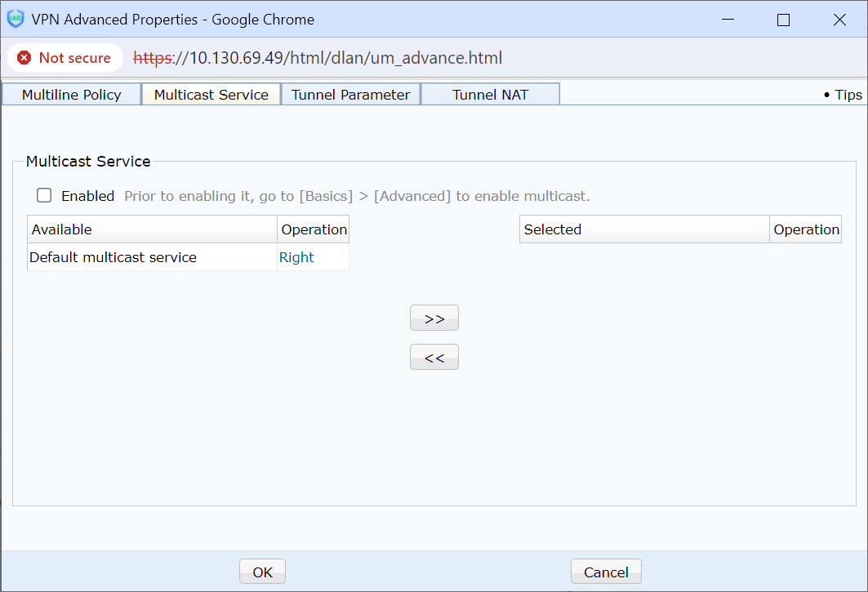Click the VPN shield icon in title bar
The image size is (868, 592).
click(16, 19)
